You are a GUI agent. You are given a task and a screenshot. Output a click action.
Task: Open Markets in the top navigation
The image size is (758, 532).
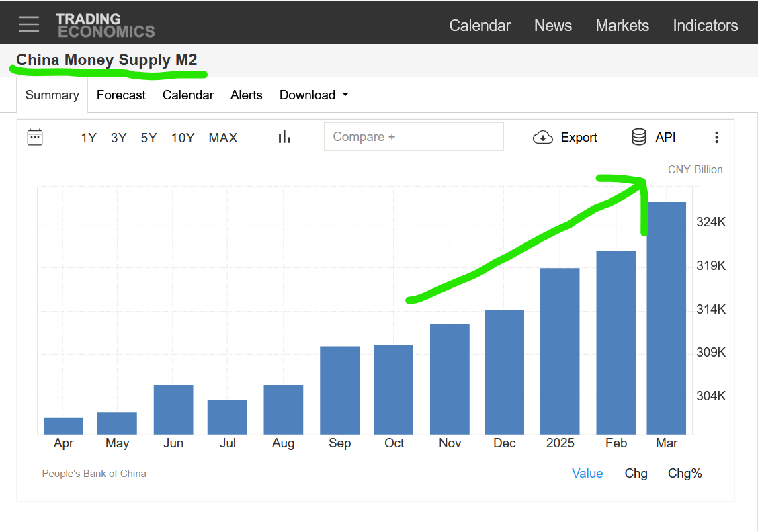(622, 26)
